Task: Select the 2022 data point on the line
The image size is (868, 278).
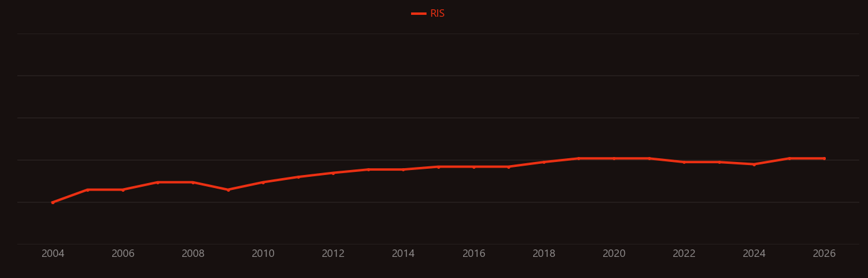Action: (684, 162)
